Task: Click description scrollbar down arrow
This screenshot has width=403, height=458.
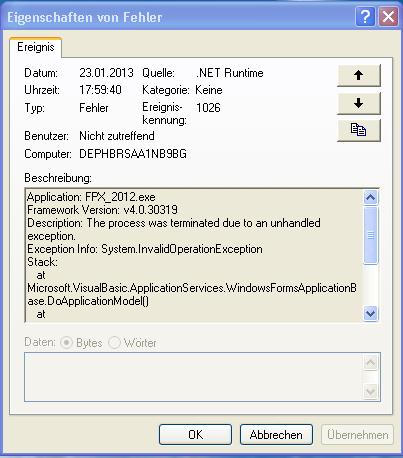Action: point(371,313)
